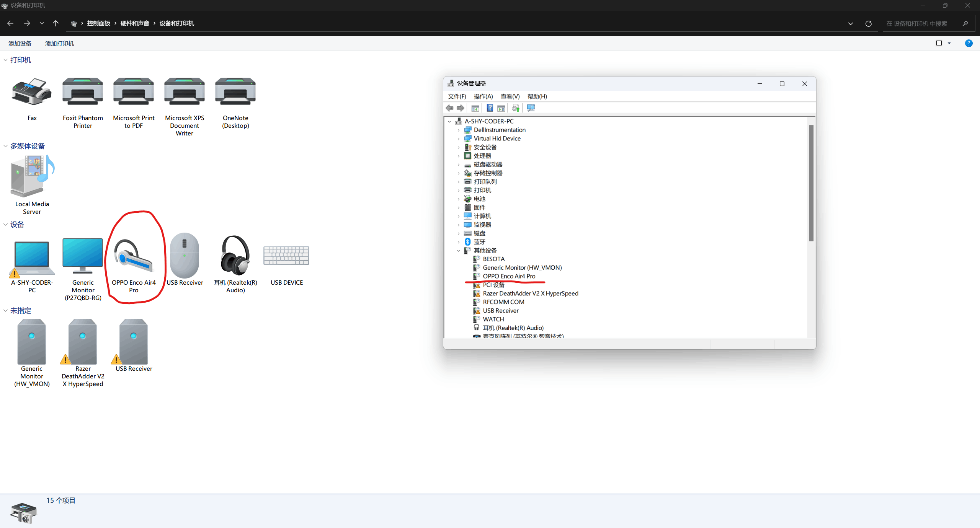Screen dimensions: 980x528
Task: Collapse the 其他设备 tree node
Action: coord(459,251)
